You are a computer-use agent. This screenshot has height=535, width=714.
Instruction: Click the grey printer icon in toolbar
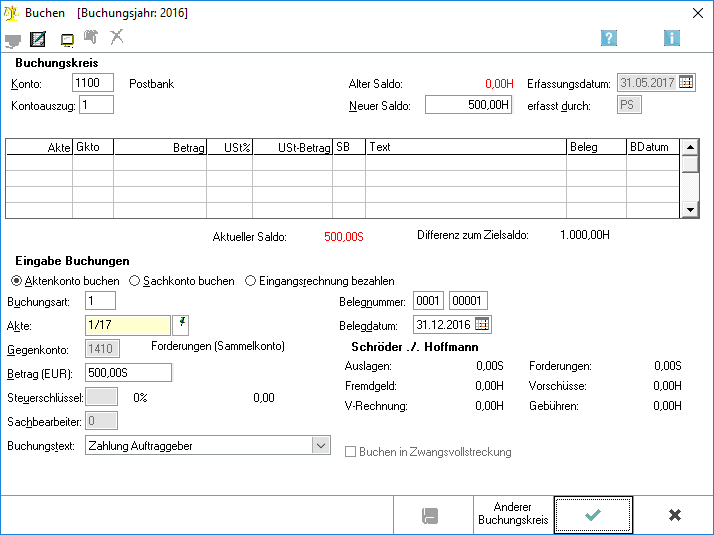[13, 41]
